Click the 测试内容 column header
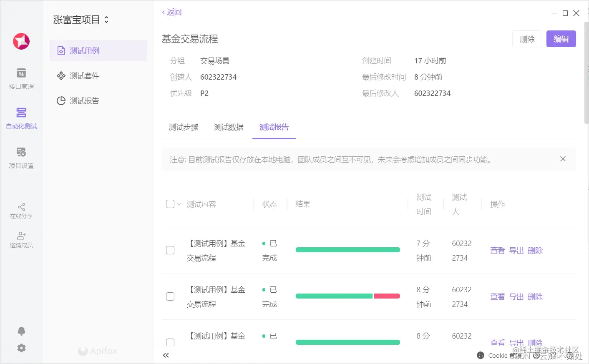 coord(201,204)
